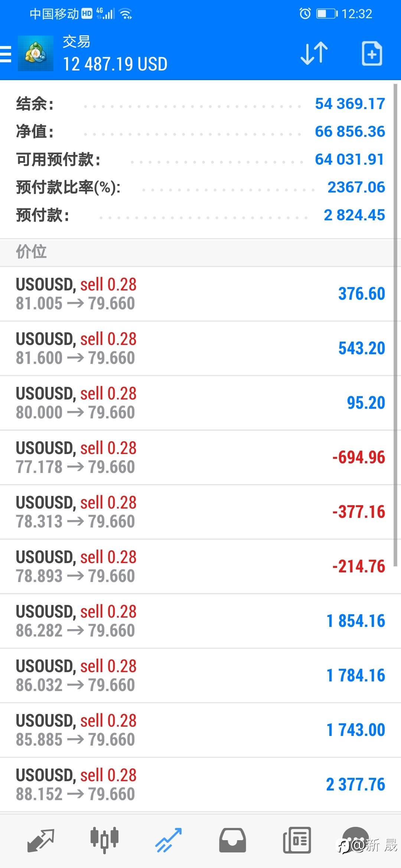Open the hamburger side menu
This screenshot has width=401, height=868.
[x=6, y=54]
